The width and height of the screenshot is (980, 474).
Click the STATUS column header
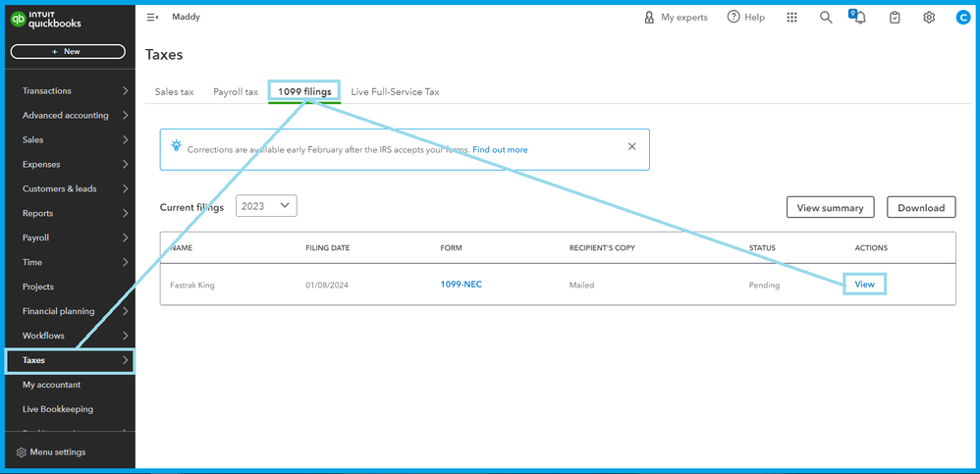pos(763,248)
